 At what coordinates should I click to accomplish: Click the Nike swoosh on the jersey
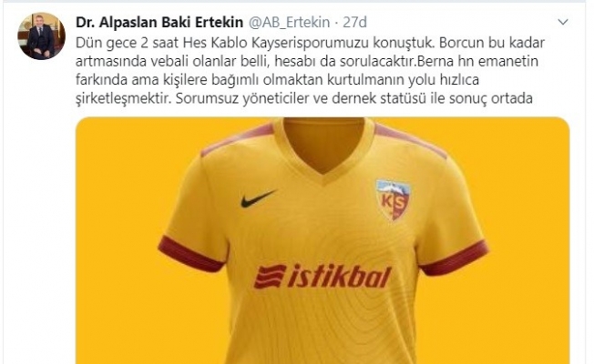[259, 198]
